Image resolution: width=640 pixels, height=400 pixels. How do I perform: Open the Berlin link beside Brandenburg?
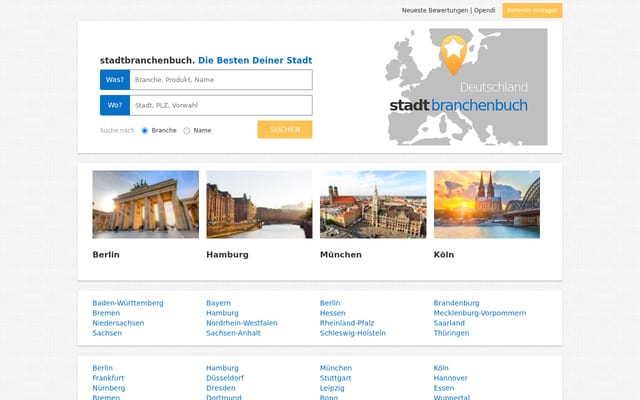click(x=330, y=303)
